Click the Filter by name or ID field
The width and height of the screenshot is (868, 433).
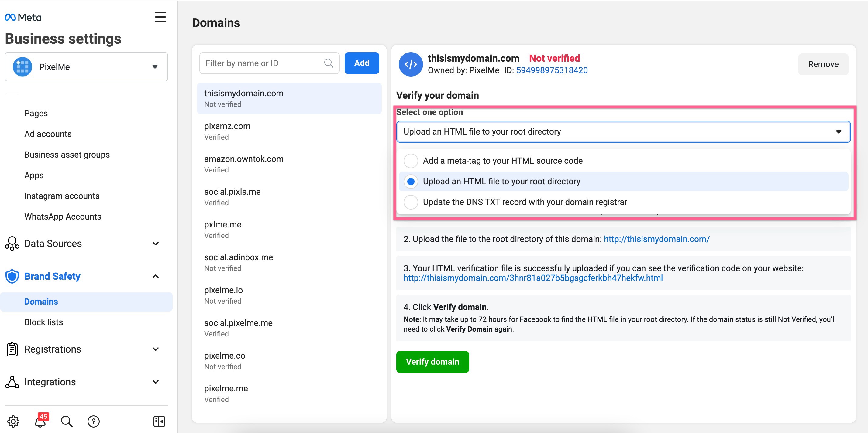tap(263, 63)
